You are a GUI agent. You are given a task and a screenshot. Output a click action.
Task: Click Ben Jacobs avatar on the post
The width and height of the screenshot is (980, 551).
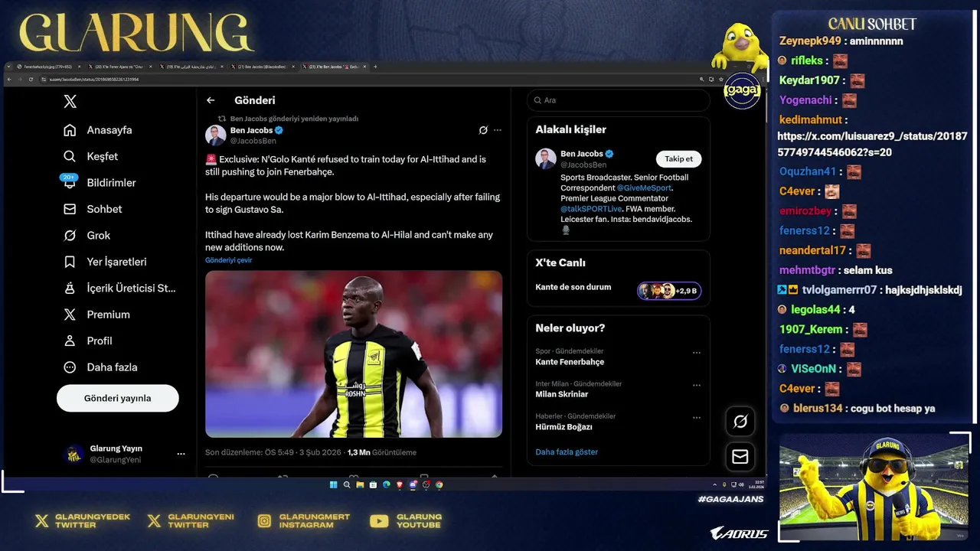click(215, 135)
